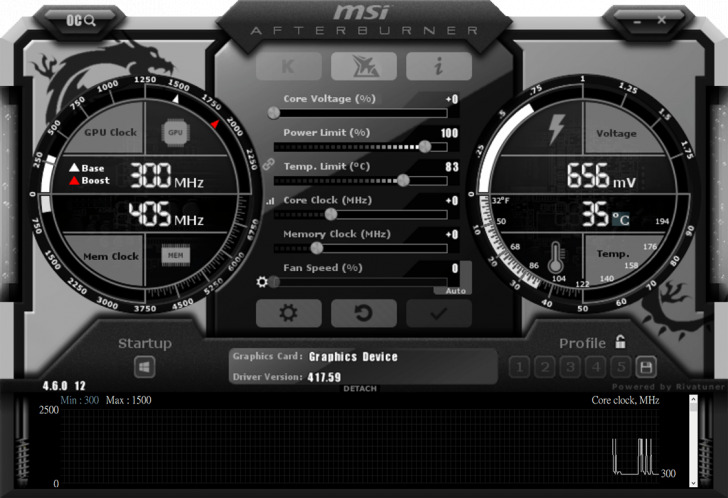Click the Power Limit slider handle

click(425, 146)
